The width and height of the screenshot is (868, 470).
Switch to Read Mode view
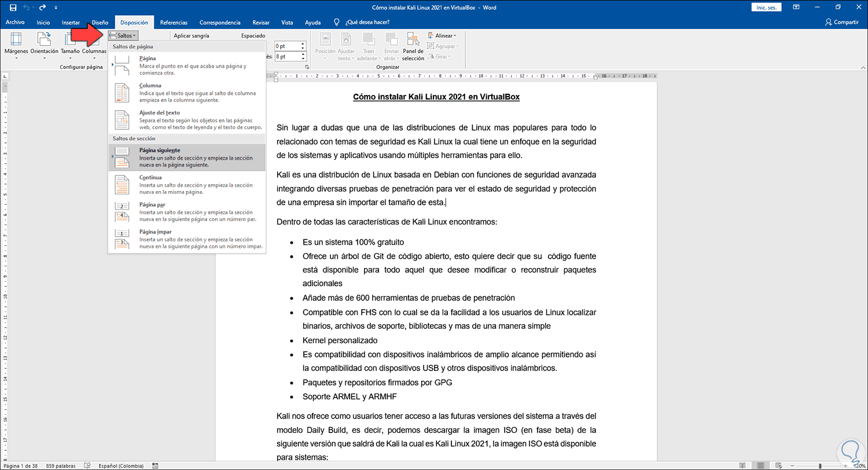point(743,465)
